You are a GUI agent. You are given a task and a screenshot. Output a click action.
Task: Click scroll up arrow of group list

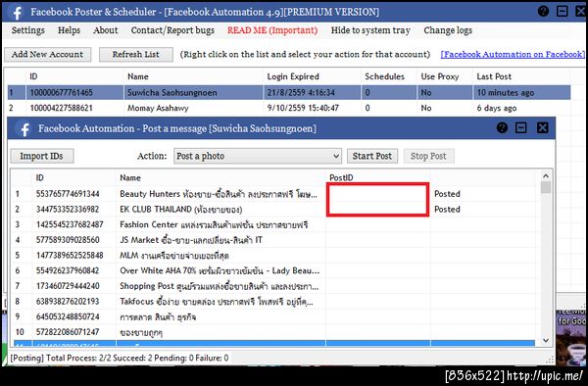pyautogui.click(x=546, y=175)
